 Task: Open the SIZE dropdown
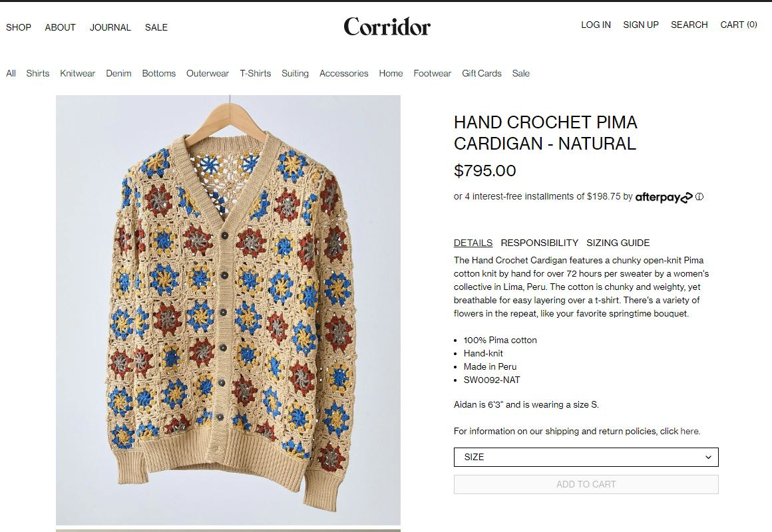coord(586,458)
